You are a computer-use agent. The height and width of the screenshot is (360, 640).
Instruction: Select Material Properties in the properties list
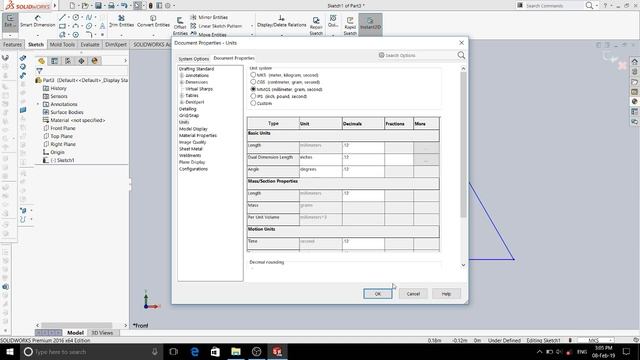[x=198, y=136]
